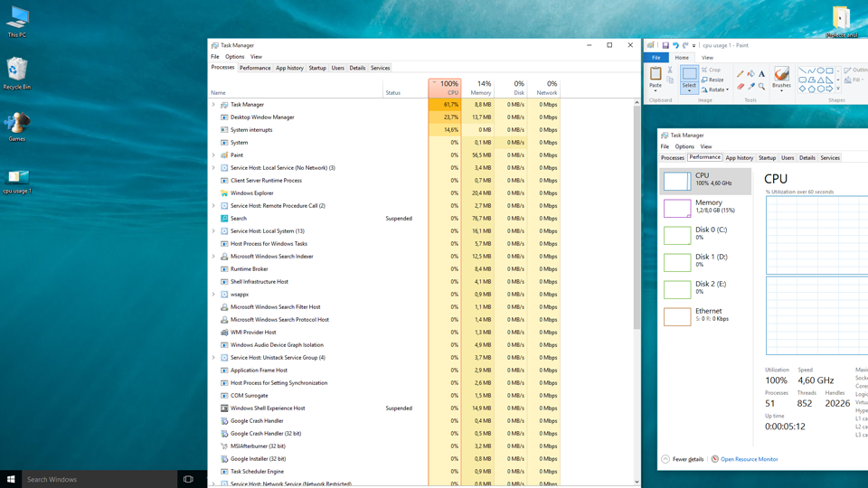
Task: Sort processes by the Network column header
Action: point(543,88)
